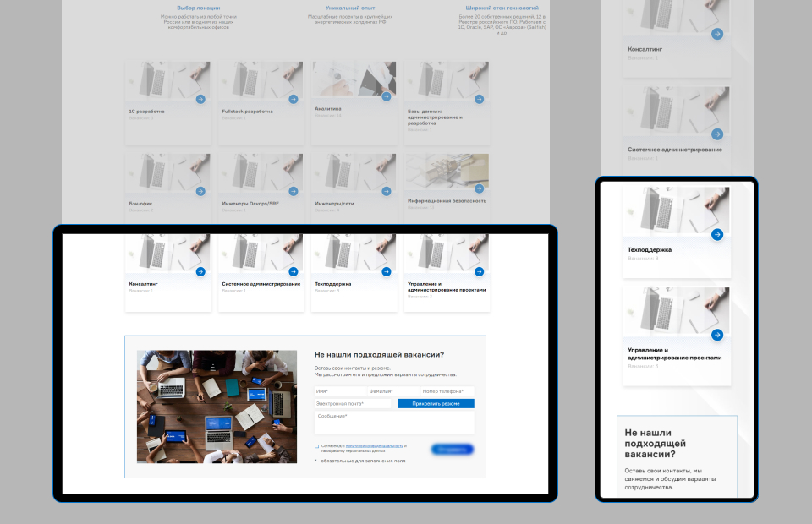Open the политикой конфиденциальности link
This screenshot has width=812, height=524.
tap(375, 445)
